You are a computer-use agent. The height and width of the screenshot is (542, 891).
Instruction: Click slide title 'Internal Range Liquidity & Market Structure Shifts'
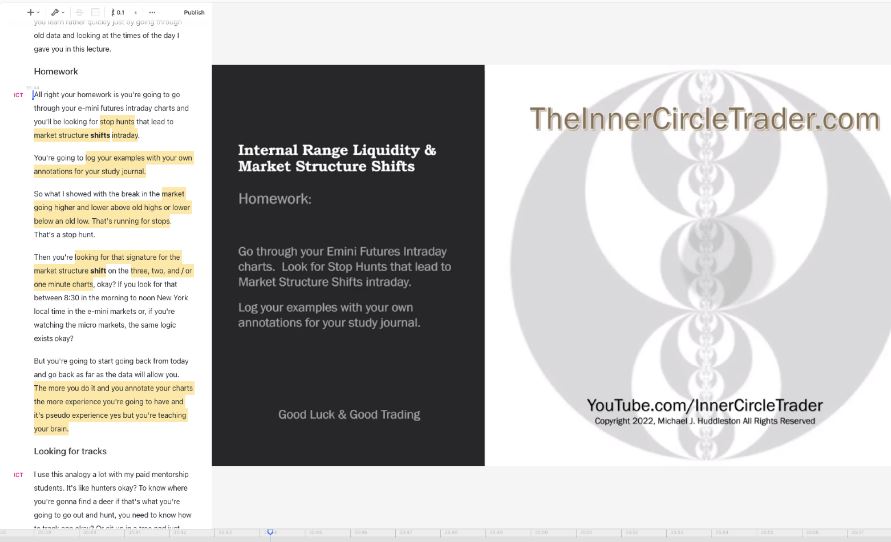click(337, 158)
